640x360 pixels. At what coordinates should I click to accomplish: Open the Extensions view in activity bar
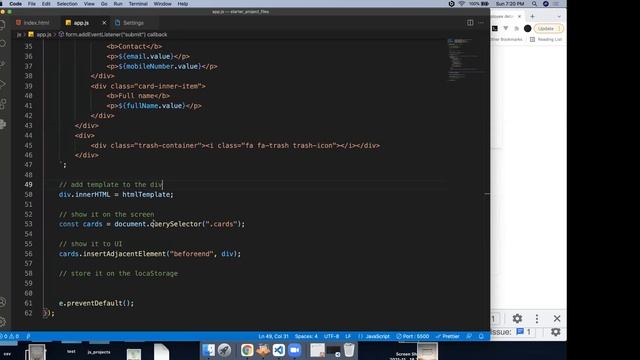[3, 104]
